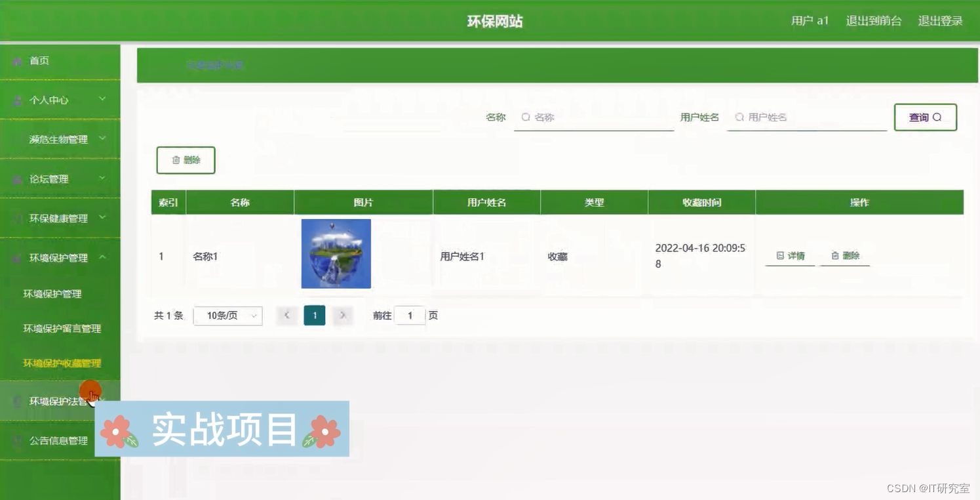The height and width of the screenshot is (500, 980).
Task: Click the next page arrow
Action: point(343,316)
